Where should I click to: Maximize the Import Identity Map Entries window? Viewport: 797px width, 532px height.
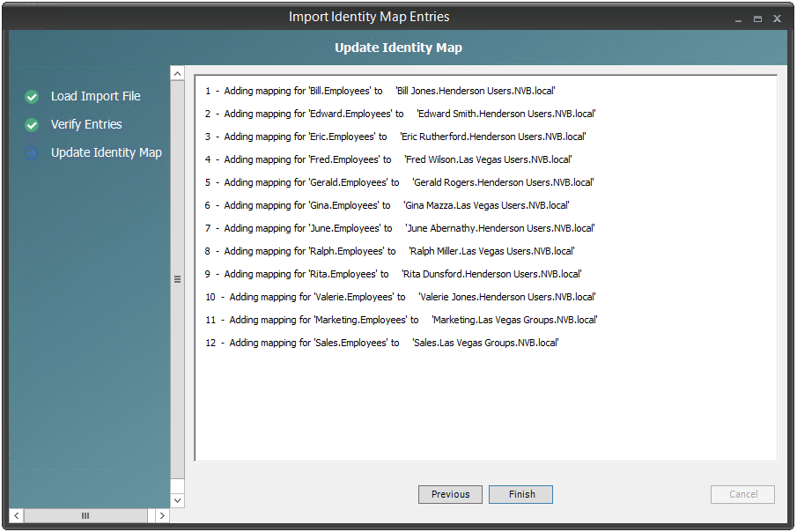[757, 19]
